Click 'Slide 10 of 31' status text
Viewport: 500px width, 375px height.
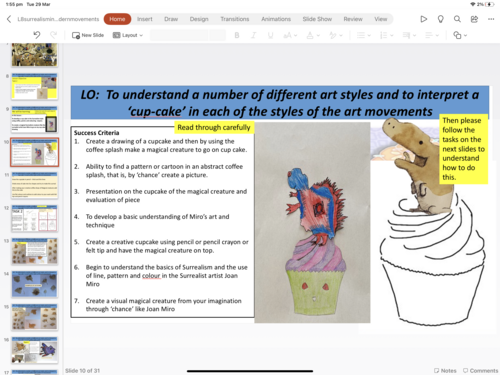click(83, 370)
